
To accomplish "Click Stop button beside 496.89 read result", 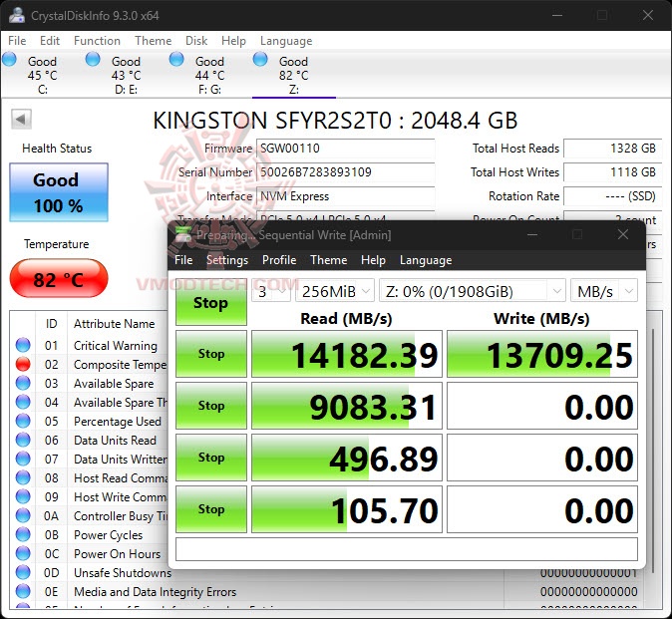I will click(x=210, y=458).
